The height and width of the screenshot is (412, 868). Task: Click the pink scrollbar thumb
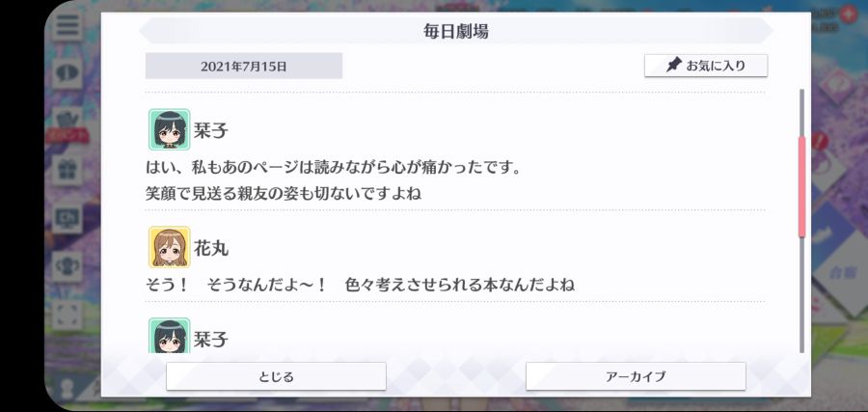click(x=801, y=187)
